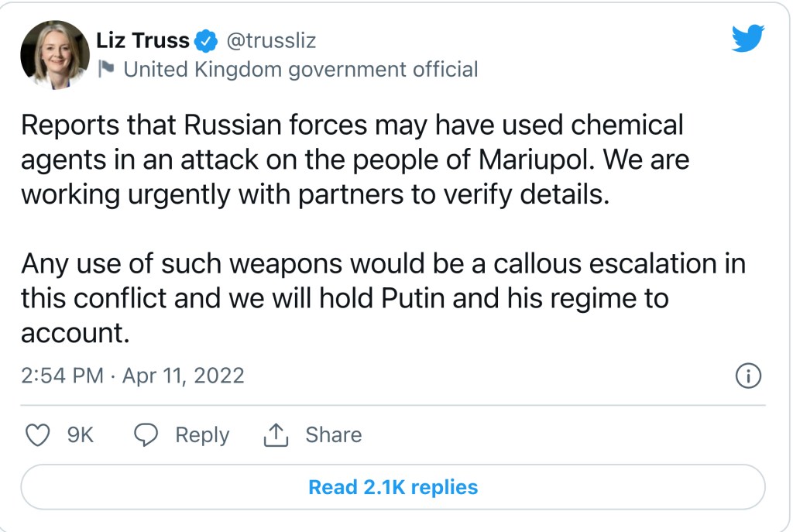Click the United Kingdom government official label
Screen dimensions: 793x532
300,70
